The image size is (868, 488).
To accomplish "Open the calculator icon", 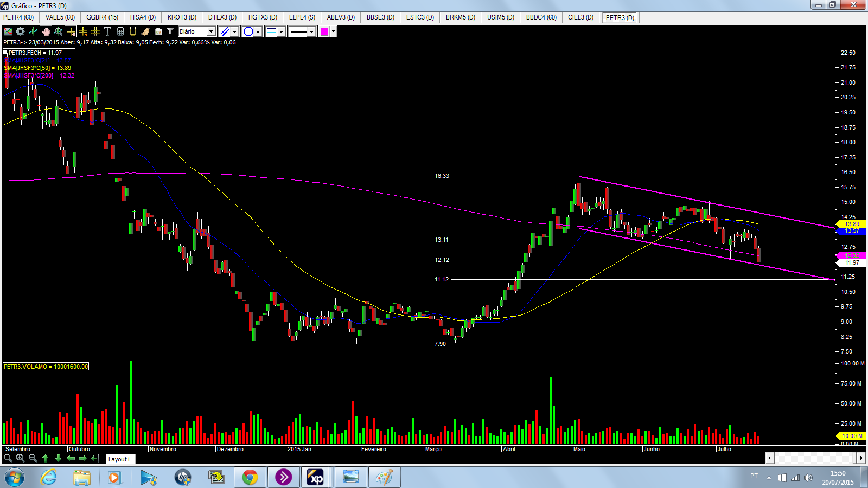I will (x=120, y=31).
